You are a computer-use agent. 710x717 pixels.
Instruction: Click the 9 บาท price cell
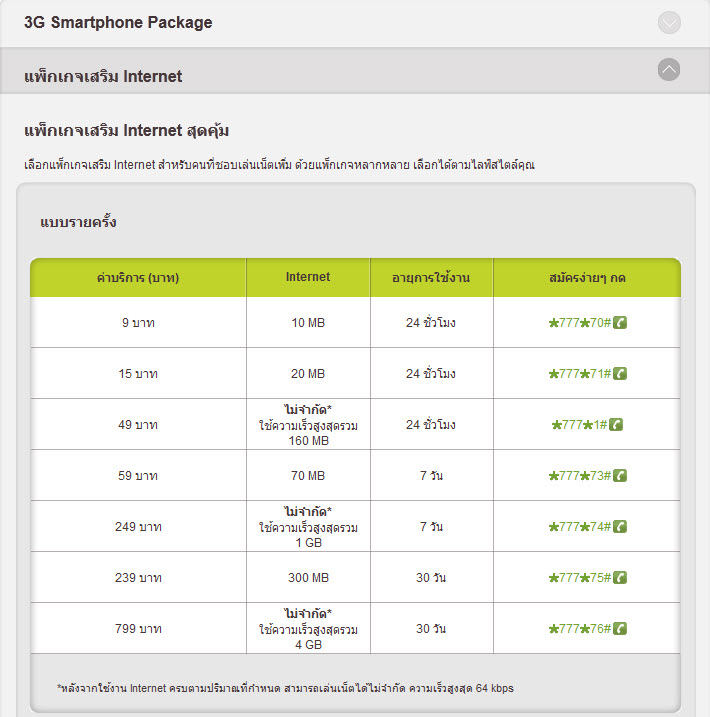click(138, 323)
